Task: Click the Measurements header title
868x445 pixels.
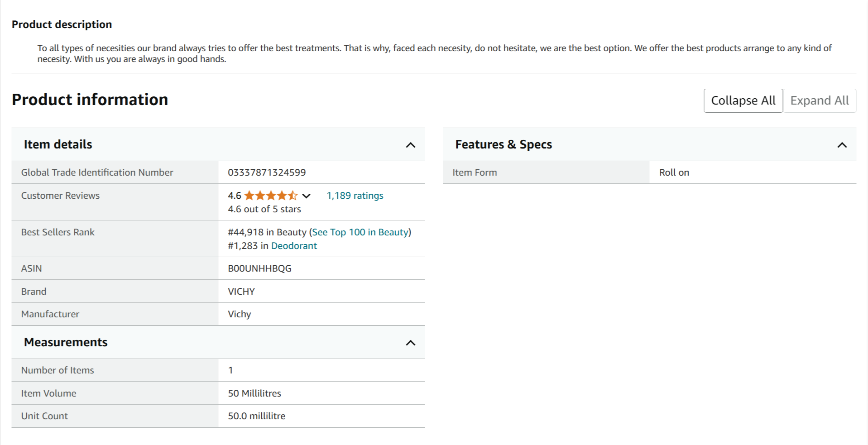Action: click(x=66, y=342)
